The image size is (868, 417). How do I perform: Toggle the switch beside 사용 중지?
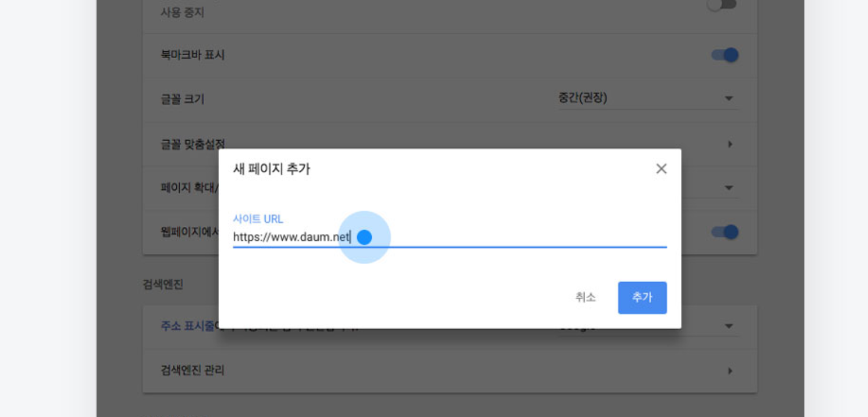click(722, 5)
